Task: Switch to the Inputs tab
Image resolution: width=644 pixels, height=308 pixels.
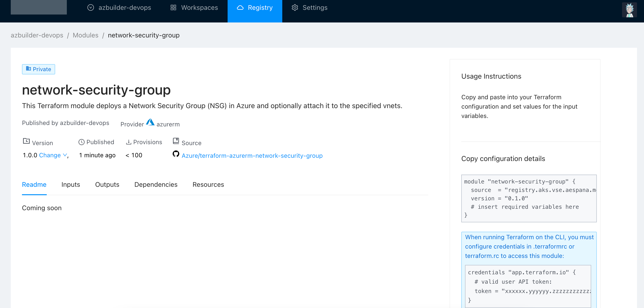Action: [71, 185]
